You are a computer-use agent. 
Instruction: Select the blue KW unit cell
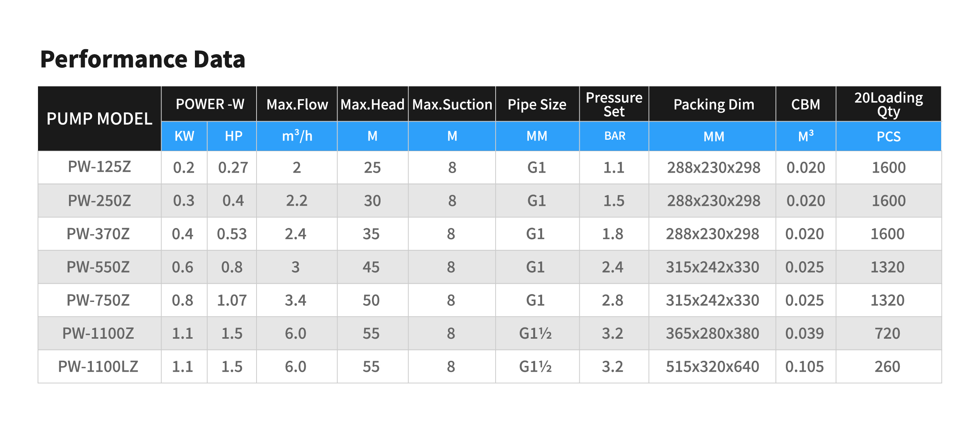click(184, 136)
